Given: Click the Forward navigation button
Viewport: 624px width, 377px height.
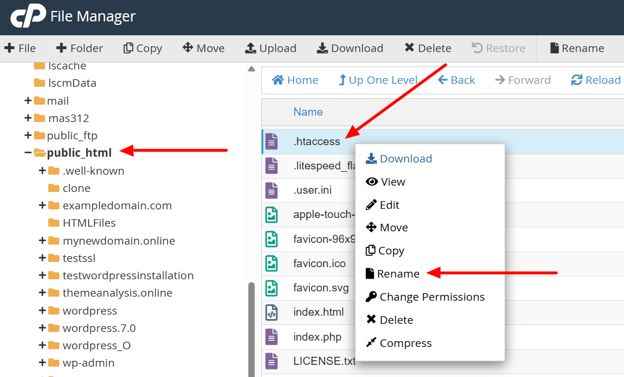Looking at the screenshot, I should (523, 80).
